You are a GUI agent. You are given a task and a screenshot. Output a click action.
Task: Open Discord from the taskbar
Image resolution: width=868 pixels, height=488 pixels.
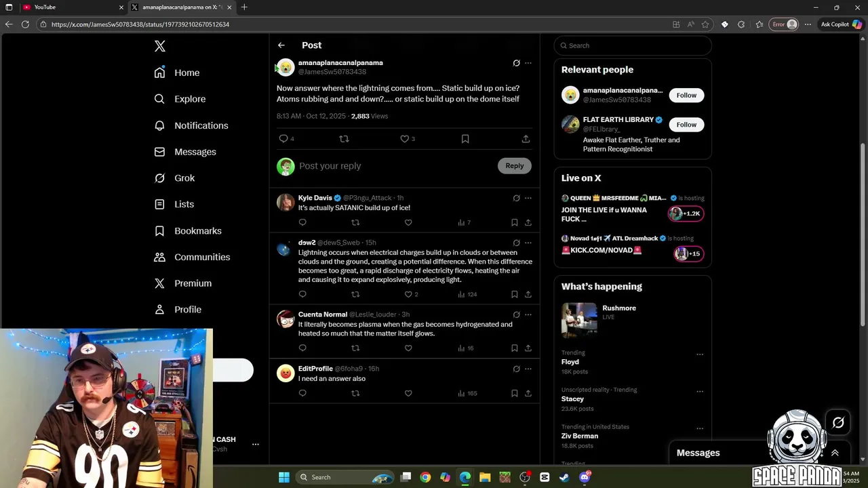click(585, 477)
